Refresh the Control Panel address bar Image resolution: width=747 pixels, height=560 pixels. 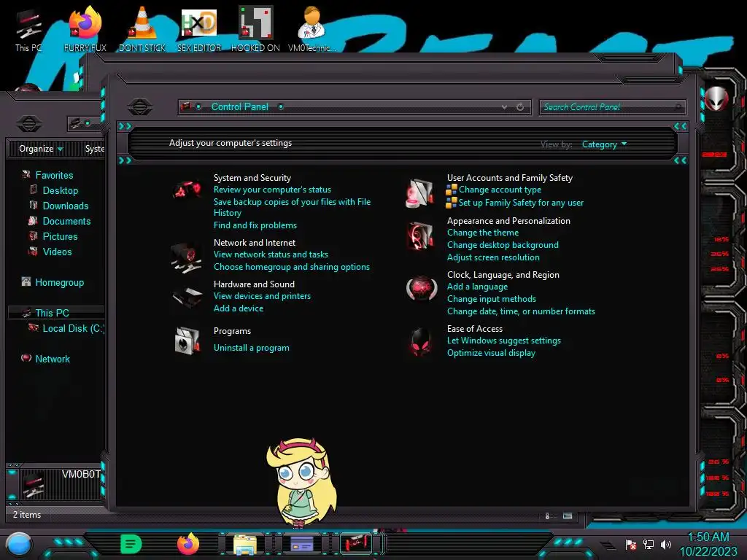pos(520,107)
